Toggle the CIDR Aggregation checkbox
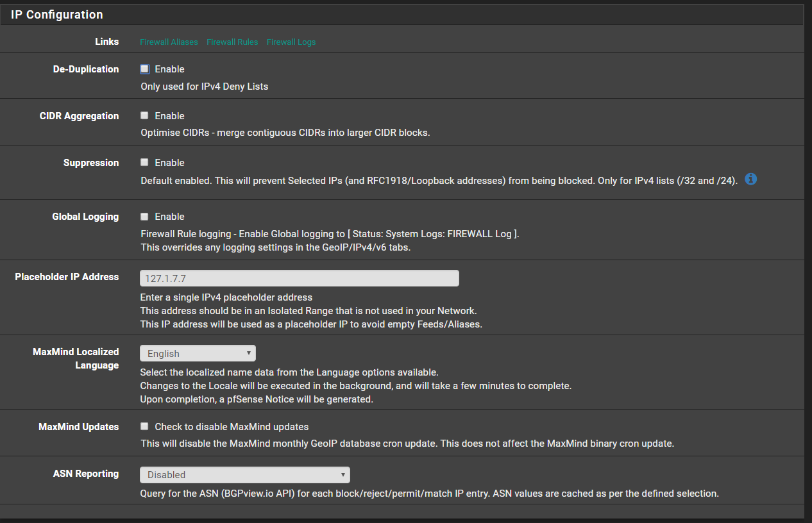 (x=145, y=116)
